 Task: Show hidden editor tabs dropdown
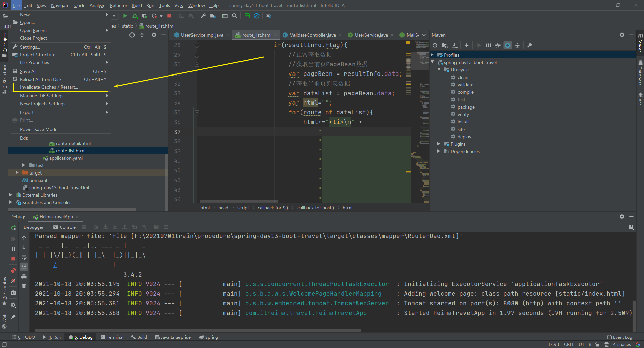(x=424, y=35)
